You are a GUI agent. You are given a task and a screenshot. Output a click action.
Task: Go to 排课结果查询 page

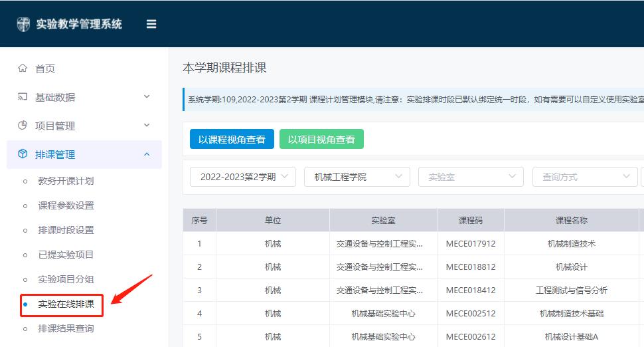pos(66,328)
